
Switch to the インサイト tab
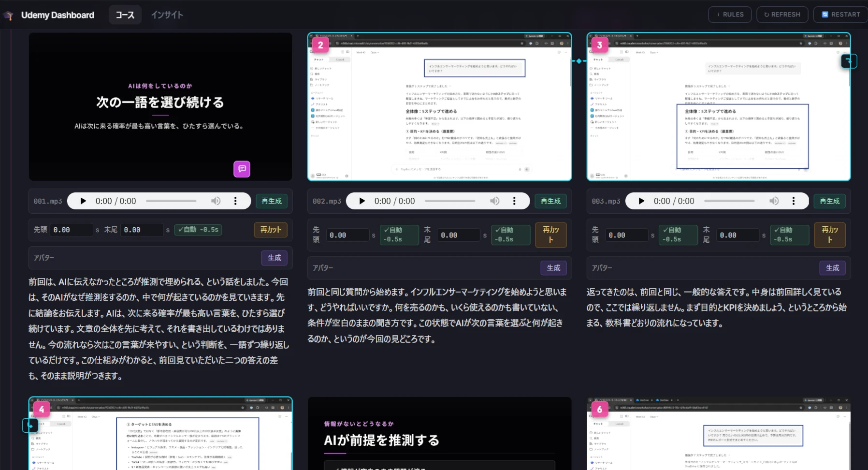(x=167, y=15)
